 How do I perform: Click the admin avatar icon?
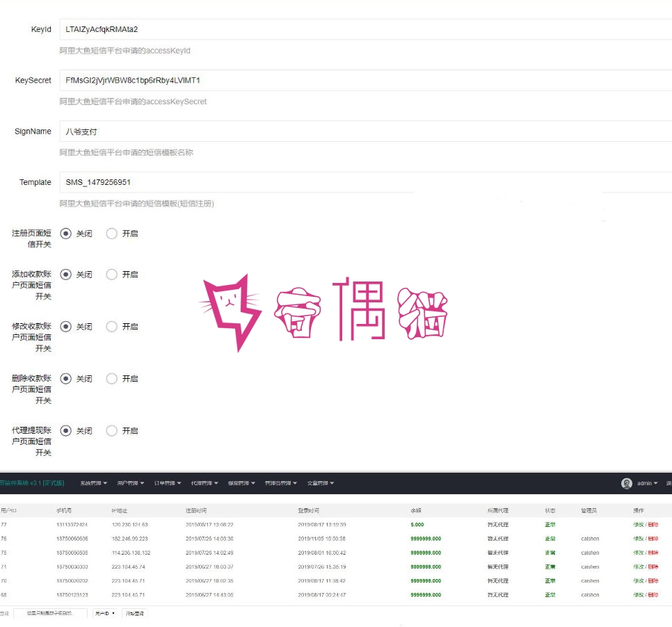pos(626,483)
